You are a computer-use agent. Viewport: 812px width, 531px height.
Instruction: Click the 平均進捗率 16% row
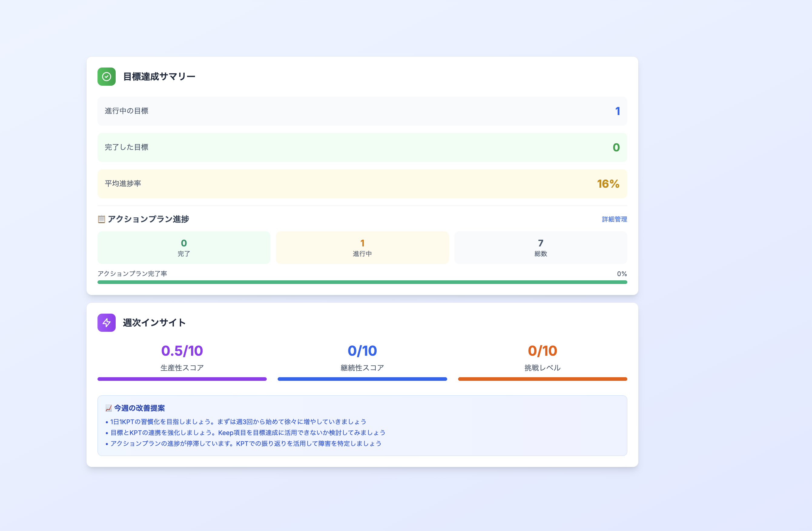(x=362, y=183)
